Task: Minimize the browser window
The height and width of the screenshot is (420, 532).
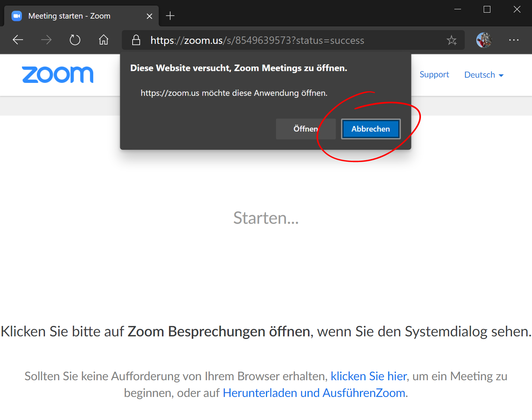Action: point(458,9)
